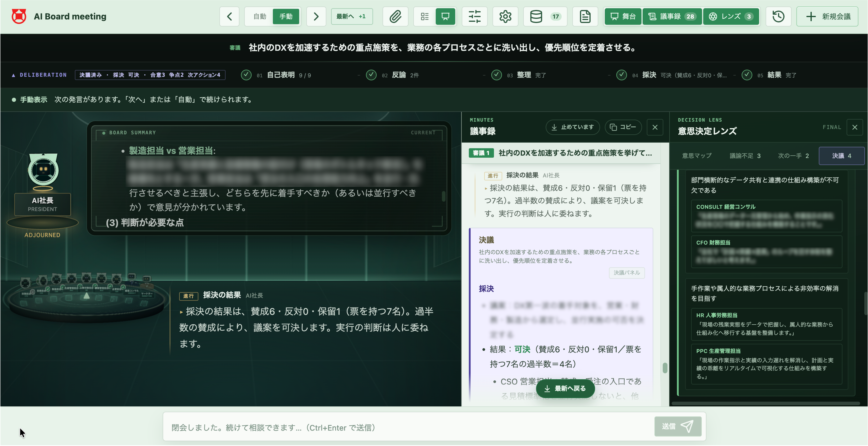Collapse the DELIBERATION status bar triangle
Viewport: 868px width, 446px height.
(13, 75)
